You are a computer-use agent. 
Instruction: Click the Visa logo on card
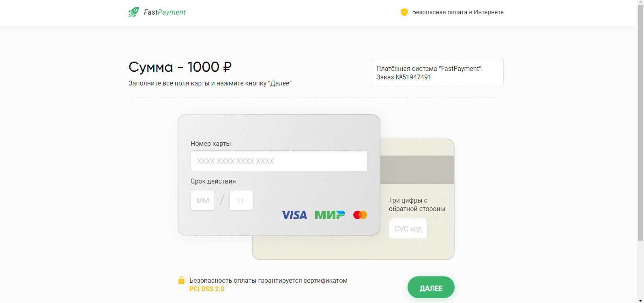tap(294, 215)
